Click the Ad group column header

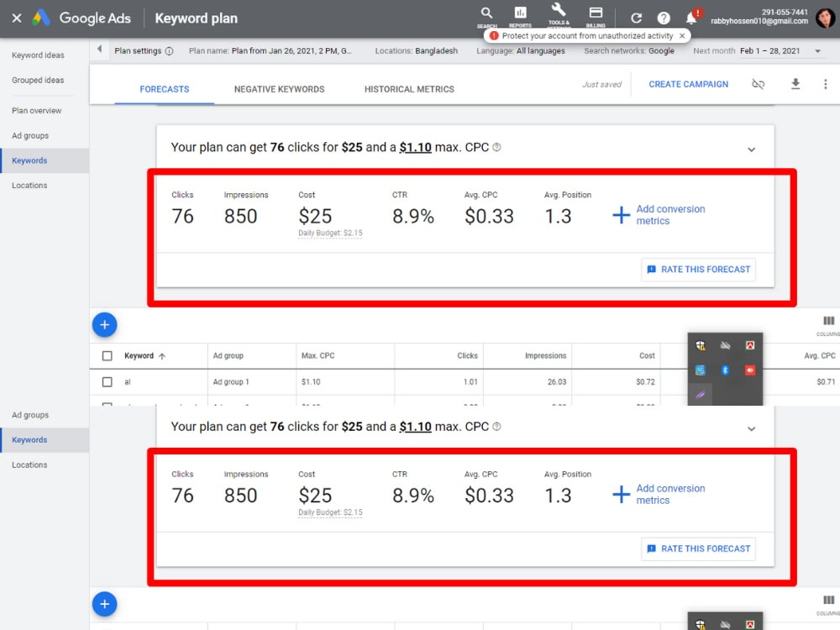pyautogui.click(x=228, y=355)
